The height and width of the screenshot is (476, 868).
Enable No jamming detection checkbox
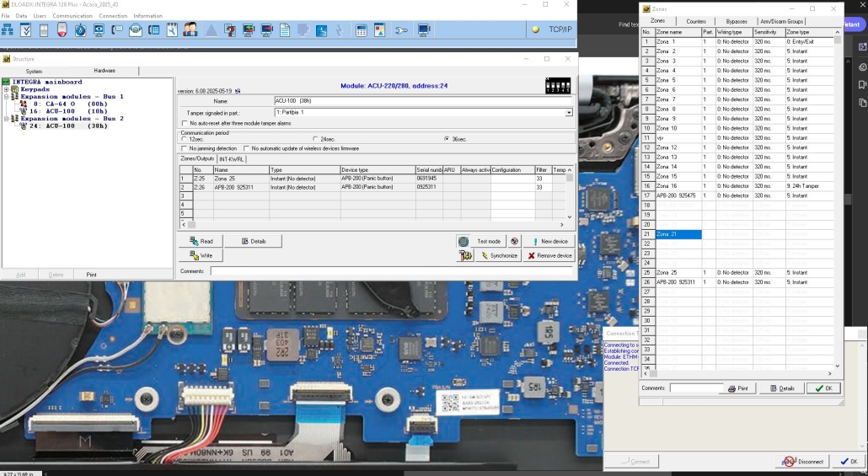pyautogui.click(x=184, y=148)
